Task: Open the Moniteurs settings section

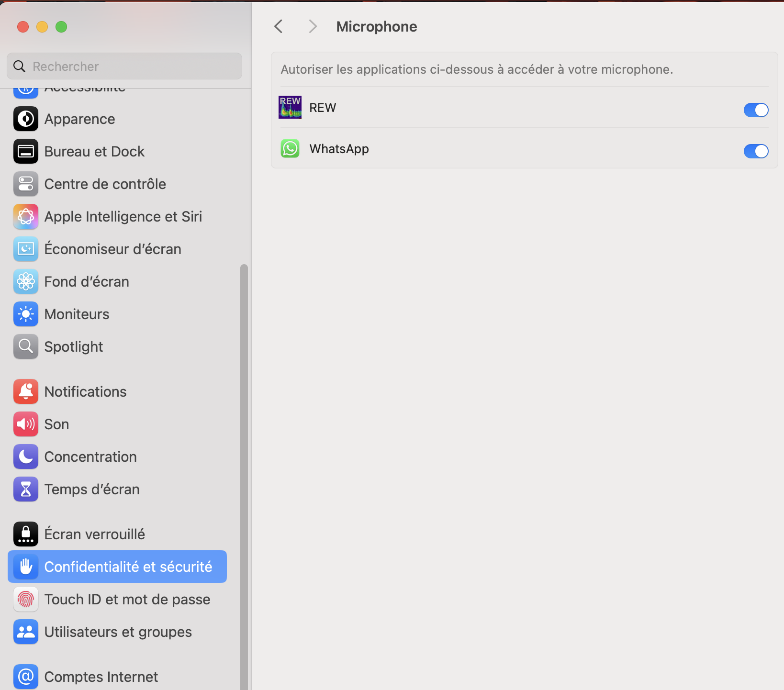Action: (77, 314)
